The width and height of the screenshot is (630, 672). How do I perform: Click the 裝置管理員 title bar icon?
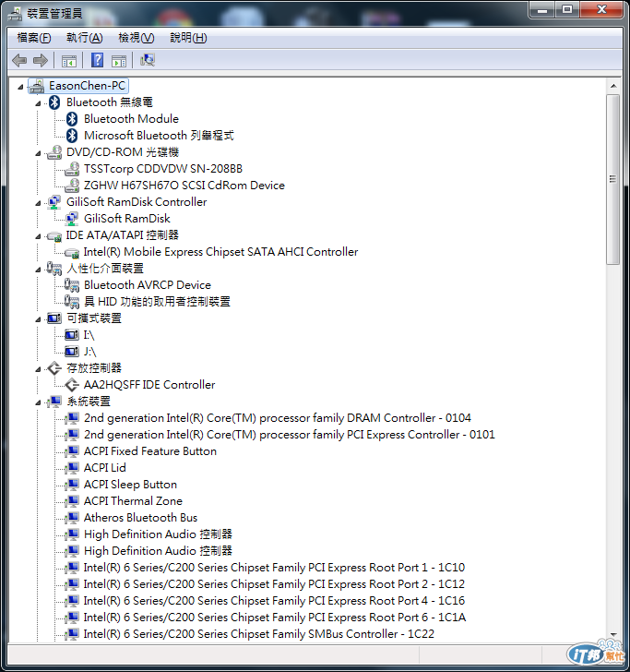(15, 14)
